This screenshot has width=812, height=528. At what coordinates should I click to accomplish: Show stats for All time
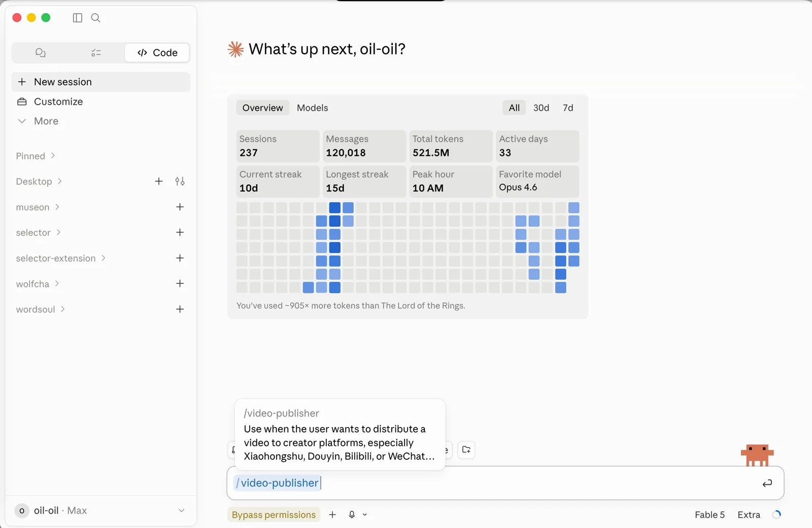tap(514, 108)
